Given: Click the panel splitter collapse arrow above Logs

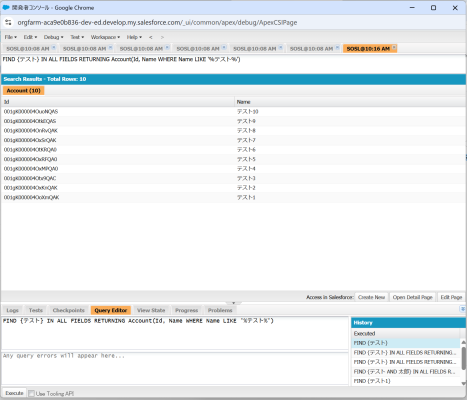Looking at the screenshot, I should [x=233, y=303].
